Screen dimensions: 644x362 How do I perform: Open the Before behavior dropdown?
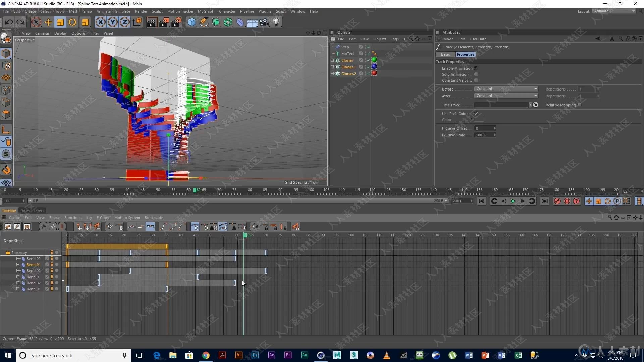pyautogui.click(x=506, y=89)
